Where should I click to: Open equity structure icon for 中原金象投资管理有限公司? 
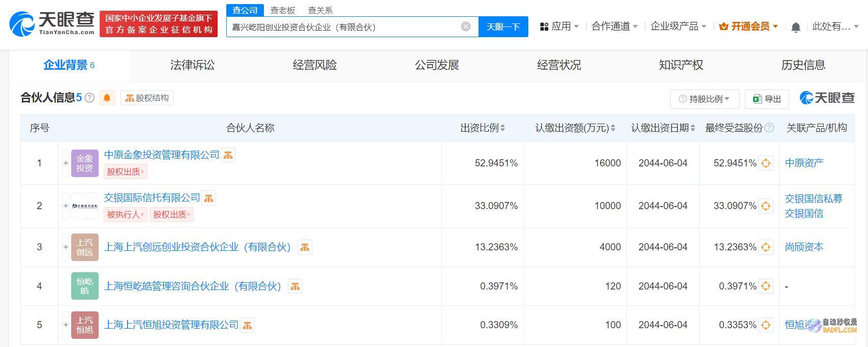[x=228, y=155]
